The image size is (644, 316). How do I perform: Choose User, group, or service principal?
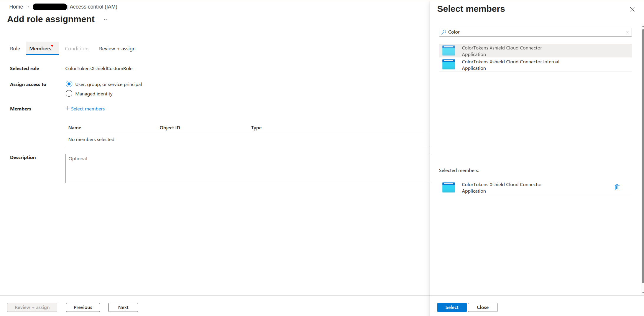(69, 84)
